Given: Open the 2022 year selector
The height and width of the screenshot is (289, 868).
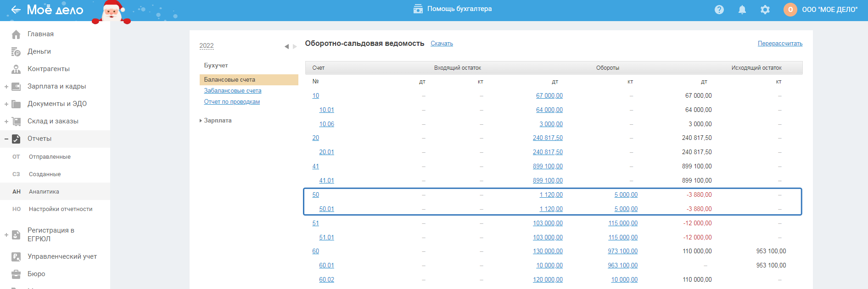Looking at the screenshot, I should point(207,45).
